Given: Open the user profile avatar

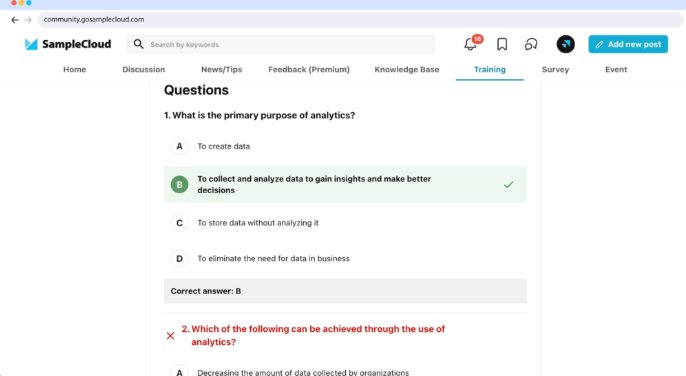Looking at the screenshot, I should click(x=565, y=44).
